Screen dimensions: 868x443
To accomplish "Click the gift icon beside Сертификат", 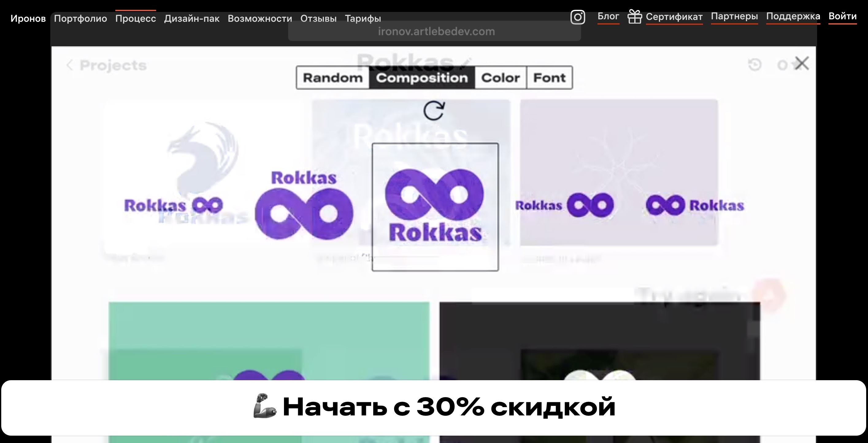I will pos(635,17).
